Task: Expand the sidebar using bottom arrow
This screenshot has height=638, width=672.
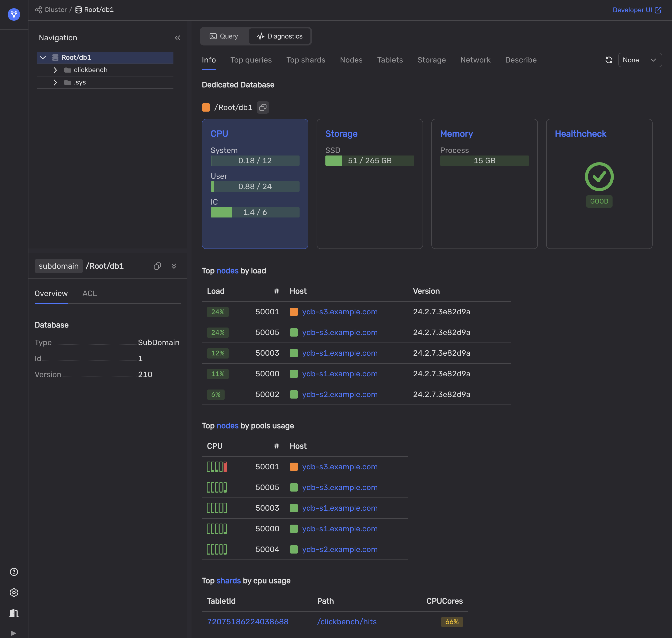Action: tap(14, 633)
